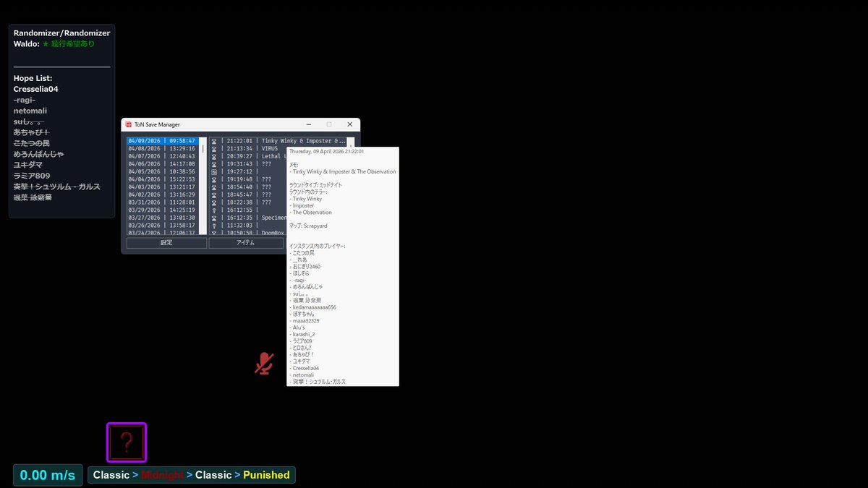The width and height of the screenshot is (868, 488).
Task: Select the 04/07/2026 12:40:43 save date
Action: tap(162, 156)
